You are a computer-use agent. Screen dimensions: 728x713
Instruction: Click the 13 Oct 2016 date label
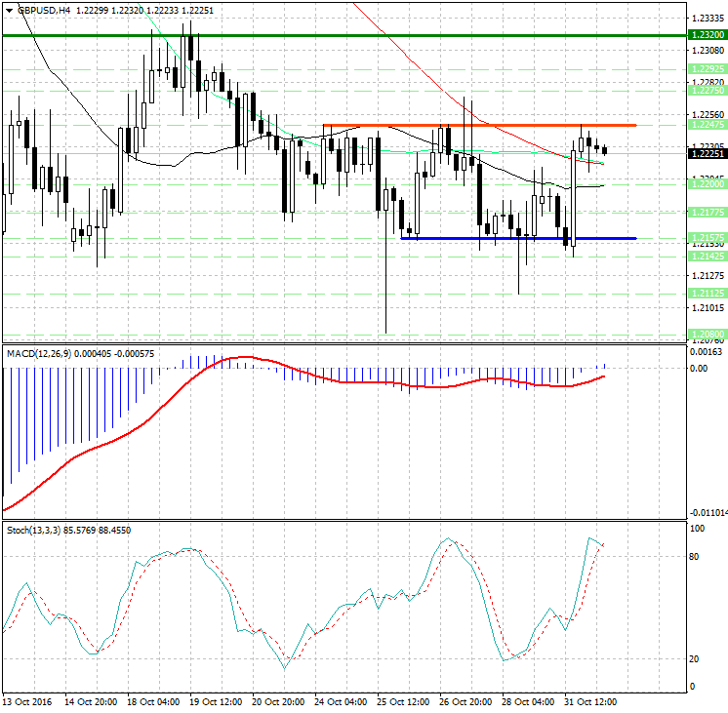pyautogui.click(x=27, y=701)
